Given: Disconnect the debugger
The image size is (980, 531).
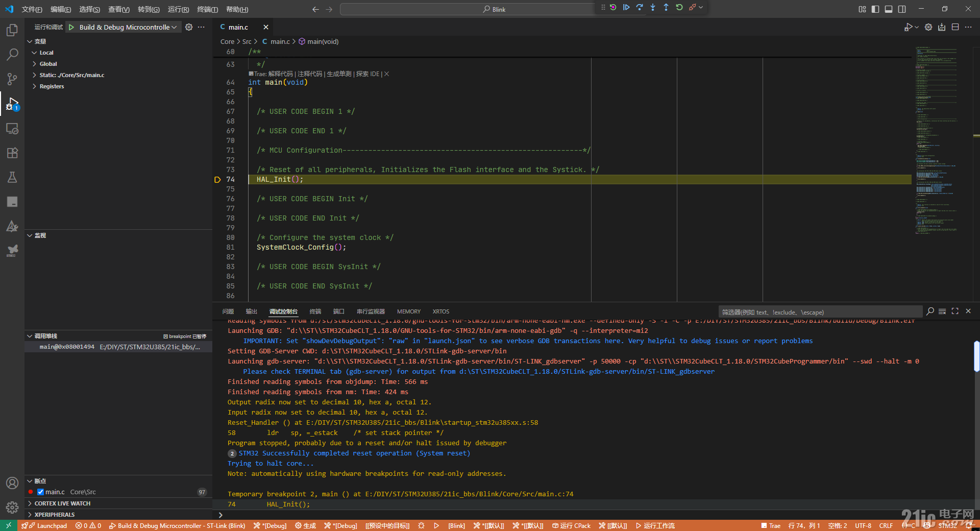Looking at the screenshot, I should point(693,7).
